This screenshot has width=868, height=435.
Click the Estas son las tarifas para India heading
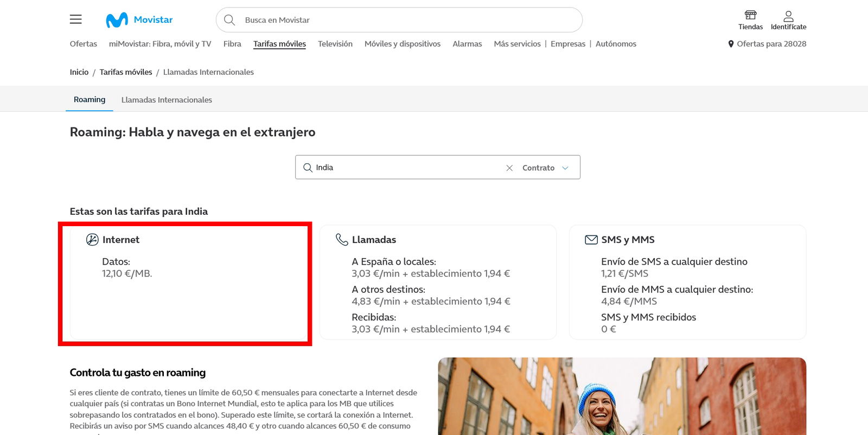pos(139,212)
